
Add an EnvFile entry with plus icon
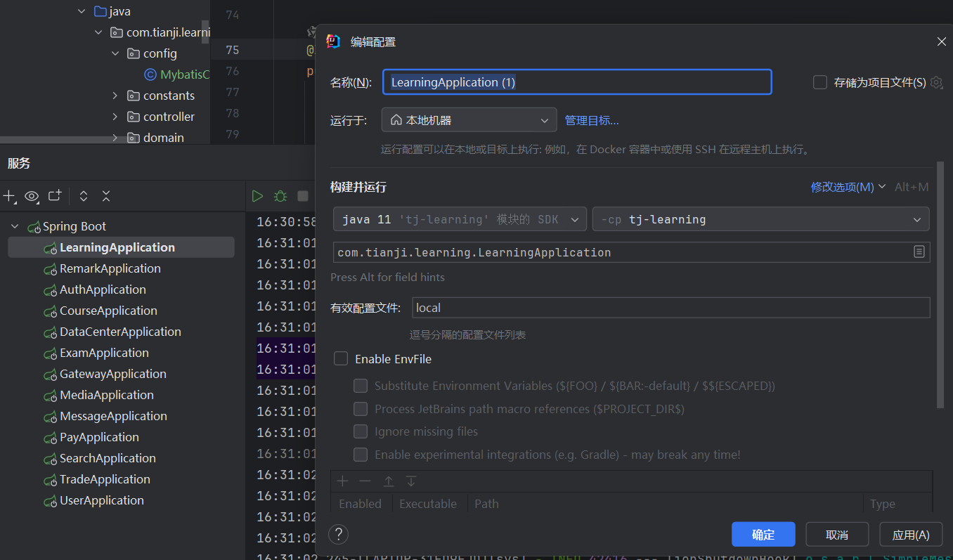coord(342,481)
